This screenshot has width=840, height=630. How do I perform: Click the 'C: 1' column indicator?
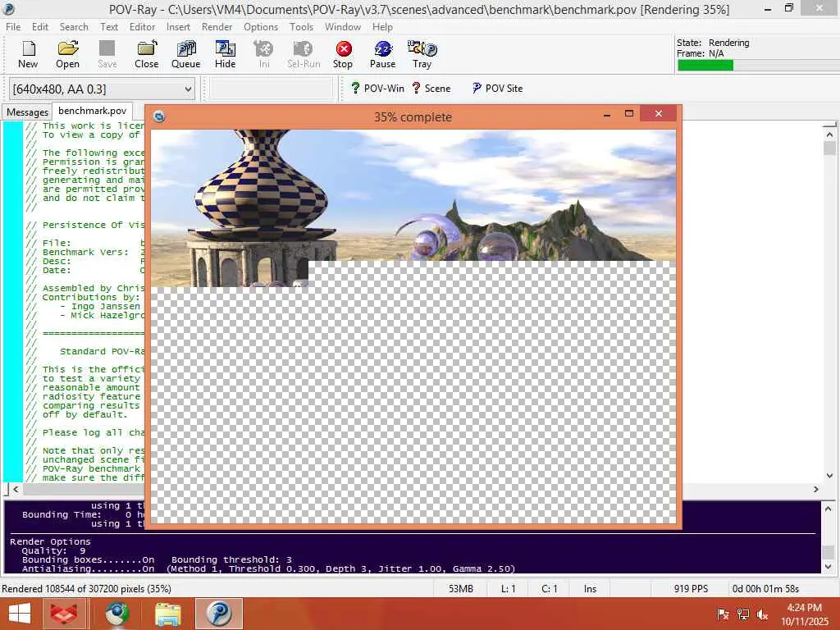coord(549,589)
